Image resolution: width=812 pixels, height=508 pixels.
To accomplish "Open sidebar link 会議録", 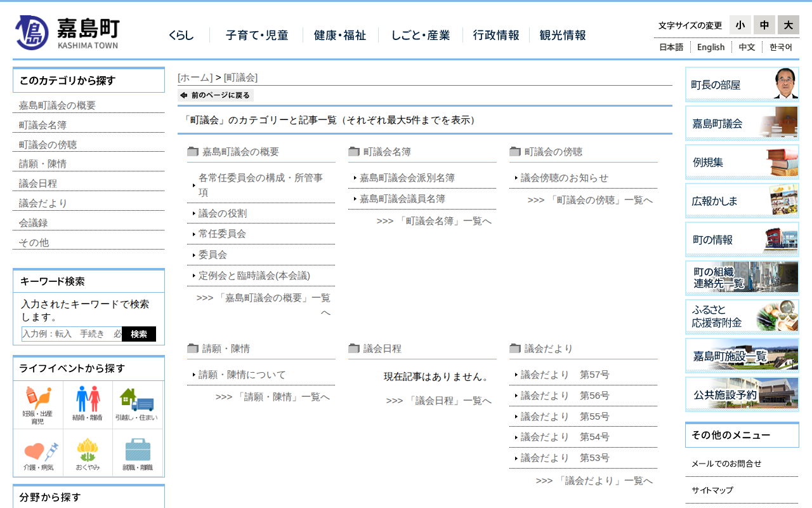I will pos(33,223).
